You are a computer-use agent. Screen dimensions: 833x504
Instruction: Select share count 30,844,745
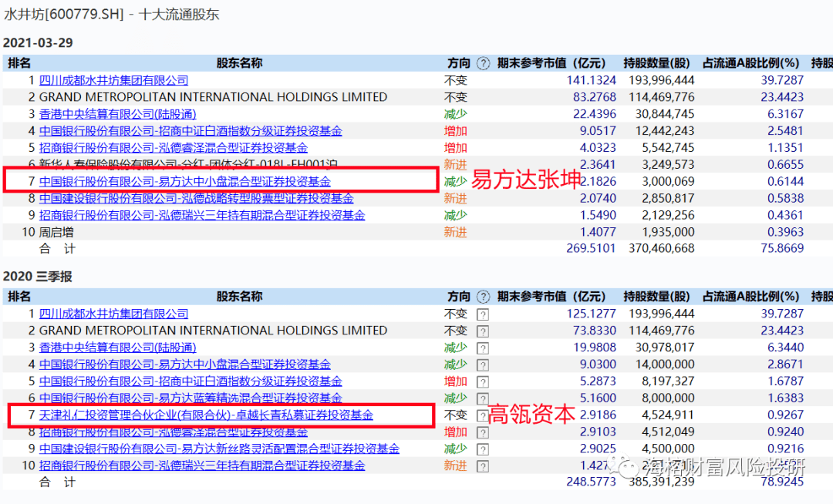[665, 114]
